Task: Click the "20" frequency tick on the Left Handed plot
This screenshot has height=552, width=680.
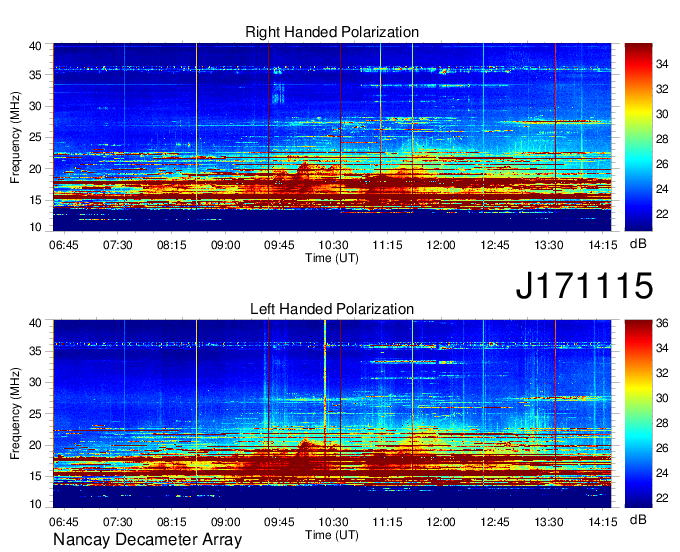Action: (x=36, y=445)
